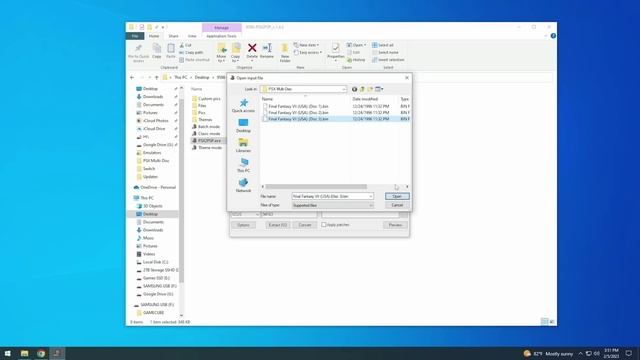Screen dimensions: 640x360
Task: Click Cancel button in Open dialog
Action: pos(397,205)
